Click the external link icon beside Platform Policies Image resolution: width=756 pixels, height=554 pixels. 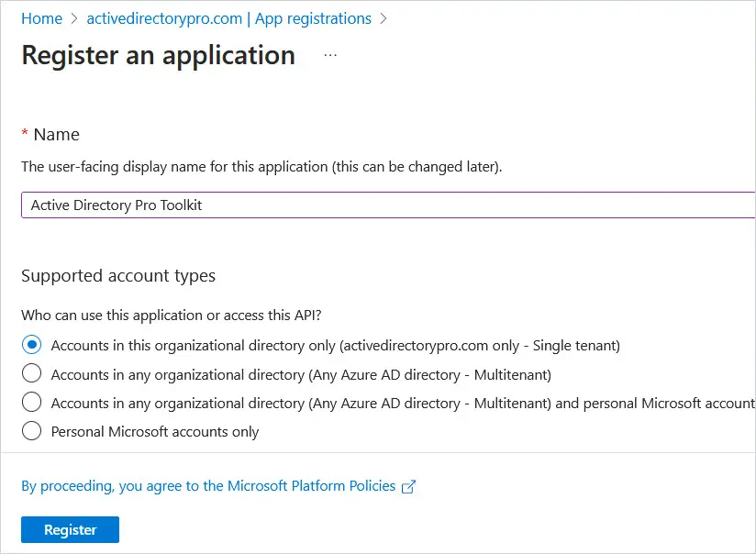pyautogui.click(x=408, y=486)
